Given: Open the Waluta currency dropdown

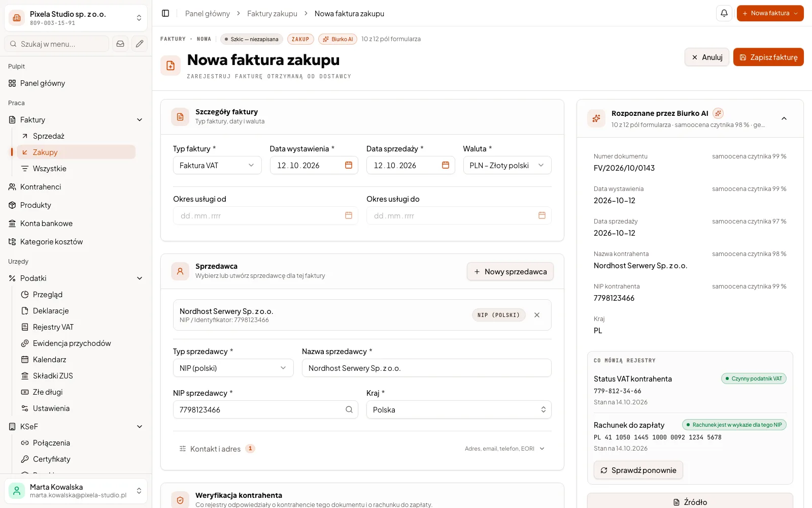Looking at the screenshot, I should (x=507, y=165).
